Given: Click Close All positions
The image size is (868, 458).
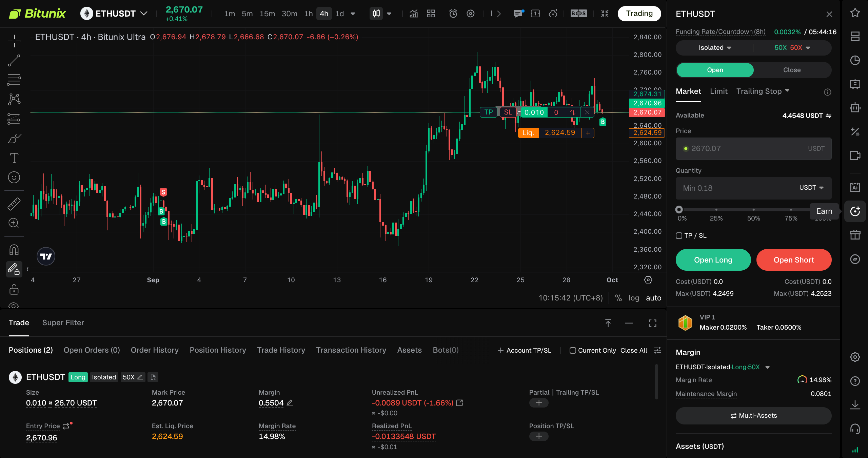Looking at the screenshot, I should tap(634, 351).
